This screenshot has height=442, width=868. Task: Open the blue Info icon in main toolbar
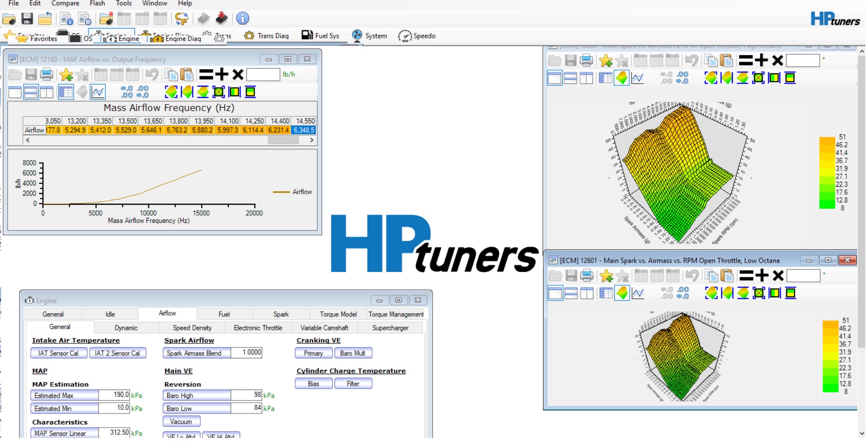242,19
